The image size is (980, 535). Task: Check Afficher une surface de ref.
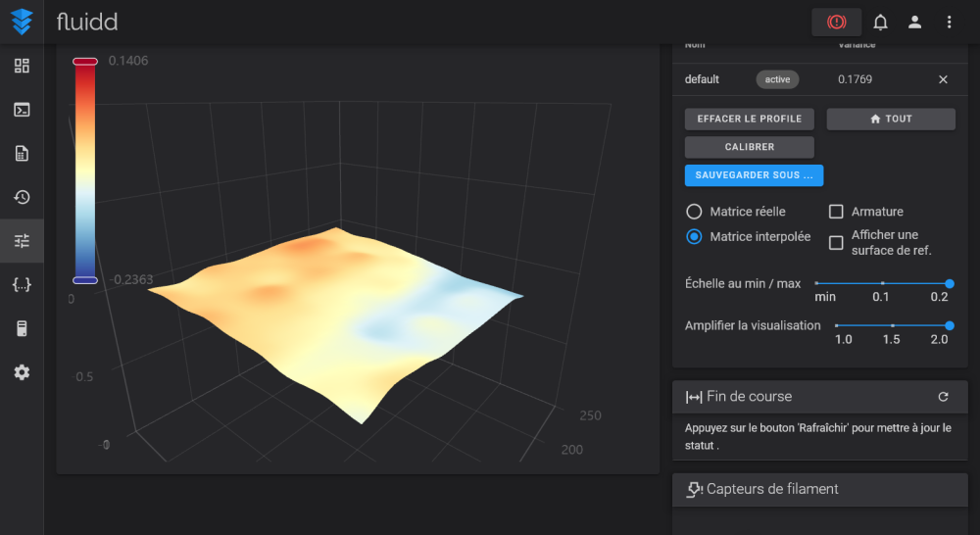(x=836, y=242)
